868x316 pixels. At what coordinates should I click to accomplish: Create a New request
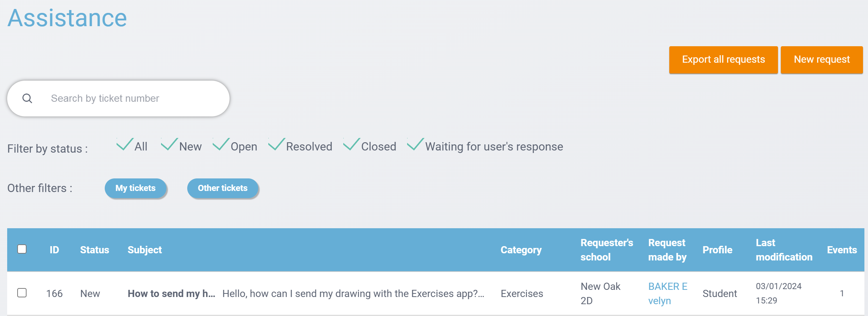821,60
